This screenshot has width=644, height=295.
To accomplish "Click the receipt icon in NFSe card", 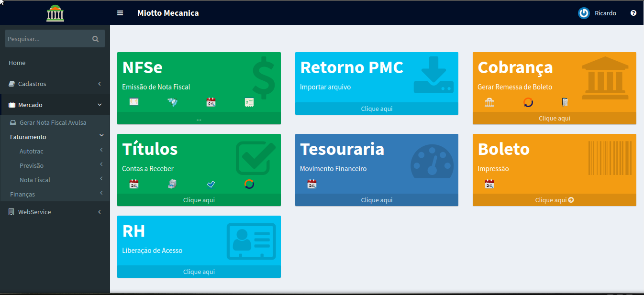I will click(249, 102).
